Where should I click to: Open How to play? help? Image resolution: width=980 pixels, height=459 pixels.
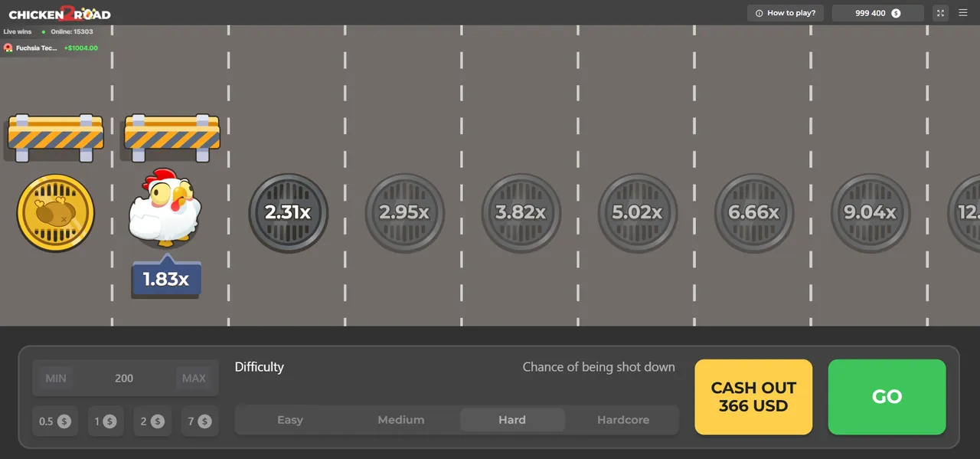point(786,13)
